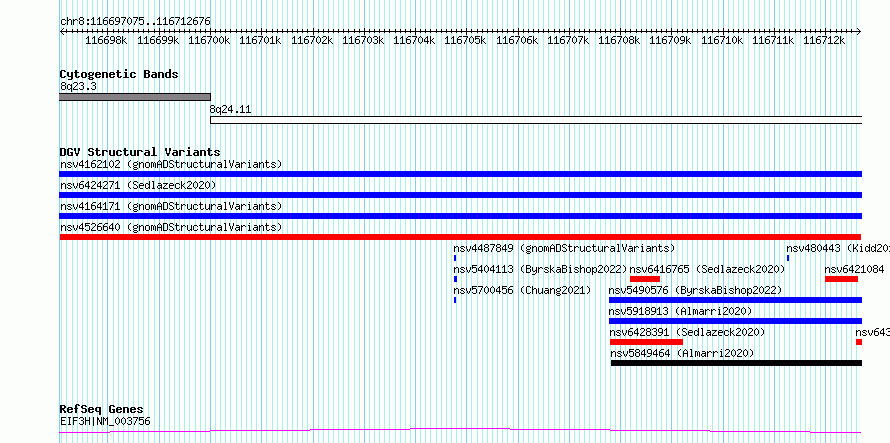Select the RefSeq Genes track title
The height and width of the screenshot is (443, 890).
[x=102, y=409]
